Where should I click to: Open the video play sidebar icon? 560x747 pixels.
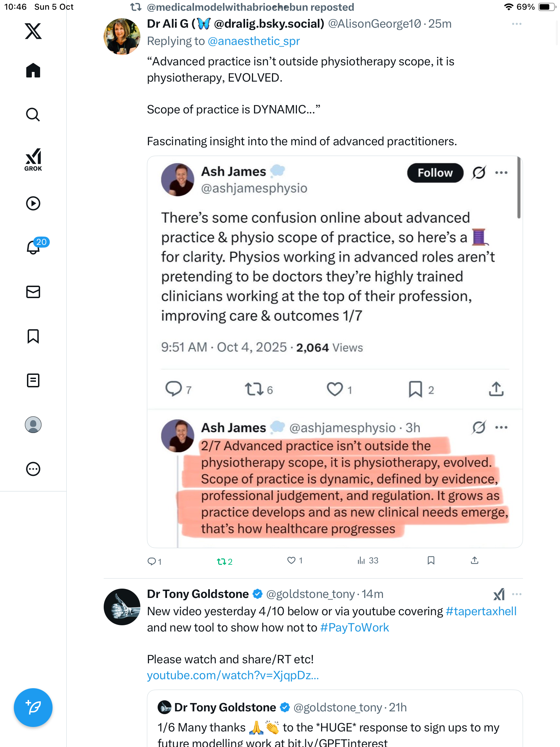tap(33, 203)
